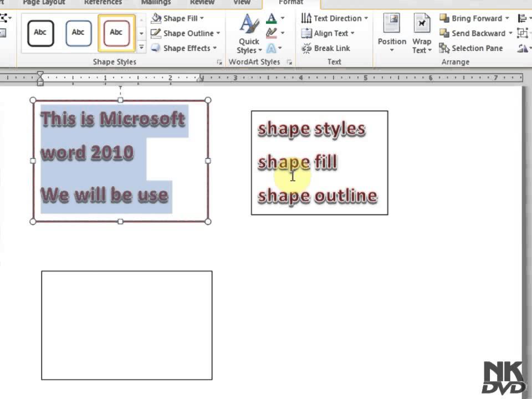Screen dimensions: 532x399
Task: Click the Text Direction icon
Action: (x=306, y=18)
